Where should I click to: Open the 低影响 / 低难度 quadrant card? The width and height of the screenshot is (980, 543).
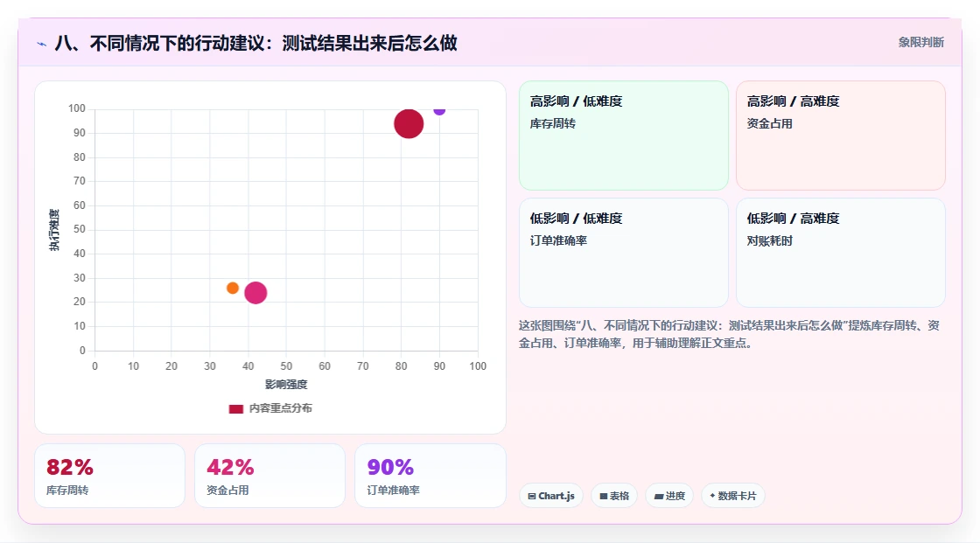coord(624,253)
